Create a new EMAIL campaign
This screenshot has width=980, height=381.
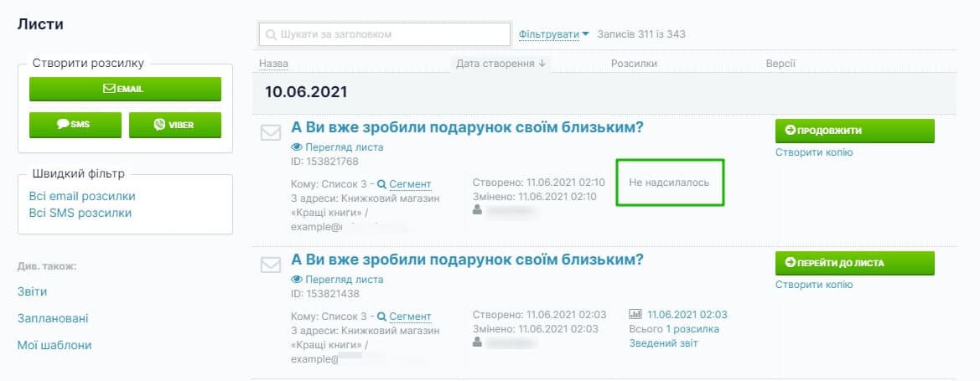[x=125, y=89]
